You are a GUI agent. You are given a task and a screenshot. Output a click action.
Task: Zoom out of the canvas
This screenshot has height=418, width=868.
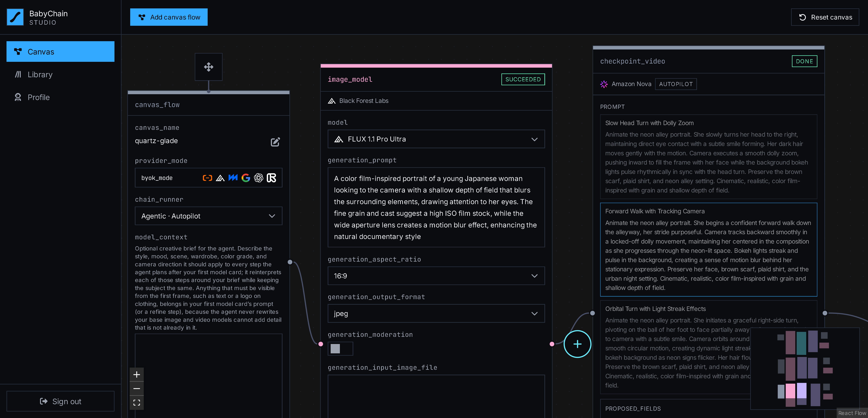136,389
